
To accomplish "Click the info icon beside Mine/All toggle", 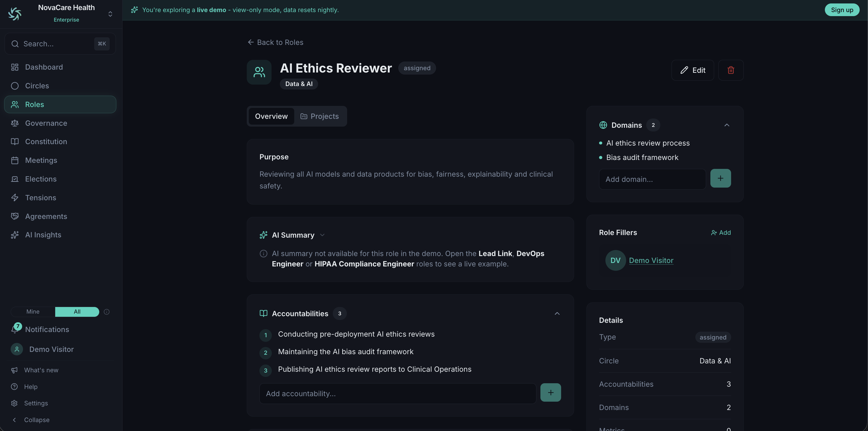I will tap(106, 312).
